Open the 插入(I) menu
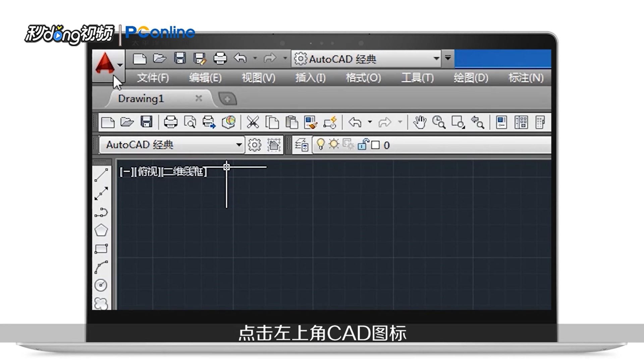 [310, 78]
